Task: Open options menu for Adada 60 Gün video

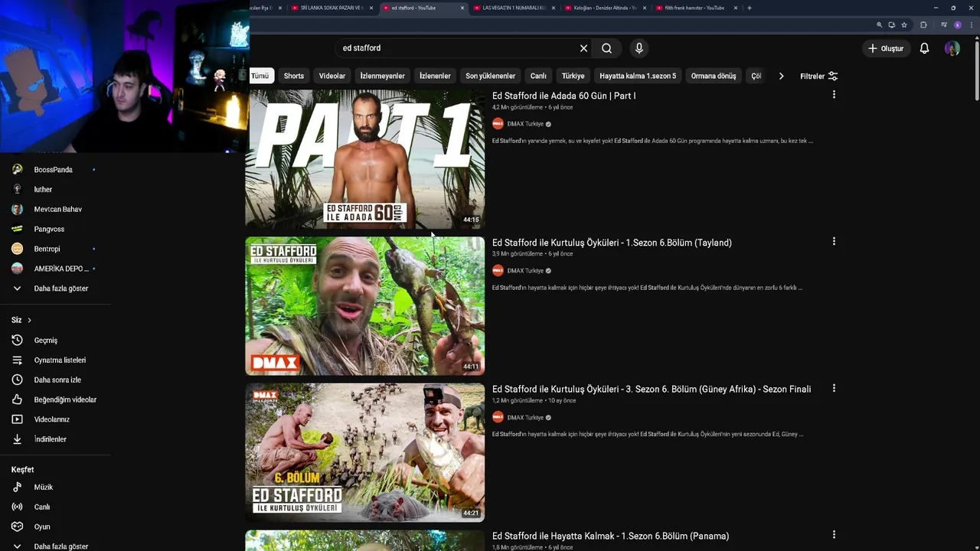Action: point(834,95)
